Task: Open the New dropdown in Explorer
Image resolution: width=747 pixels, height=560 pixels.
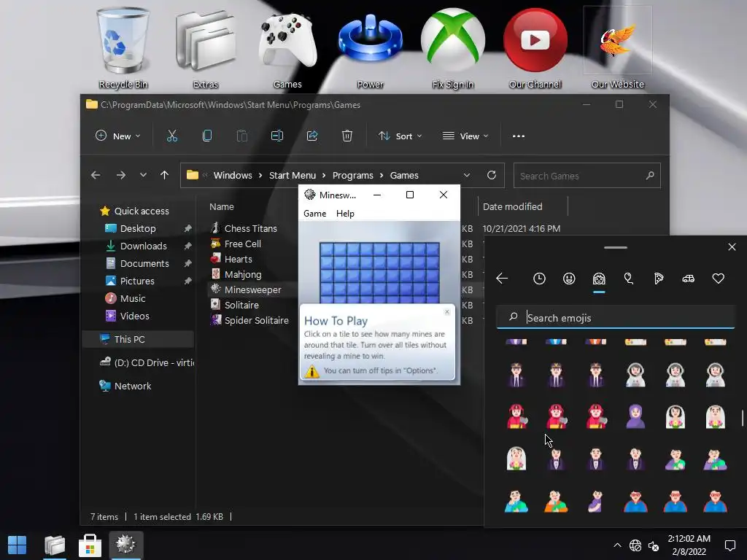Action: coord(117,136)
